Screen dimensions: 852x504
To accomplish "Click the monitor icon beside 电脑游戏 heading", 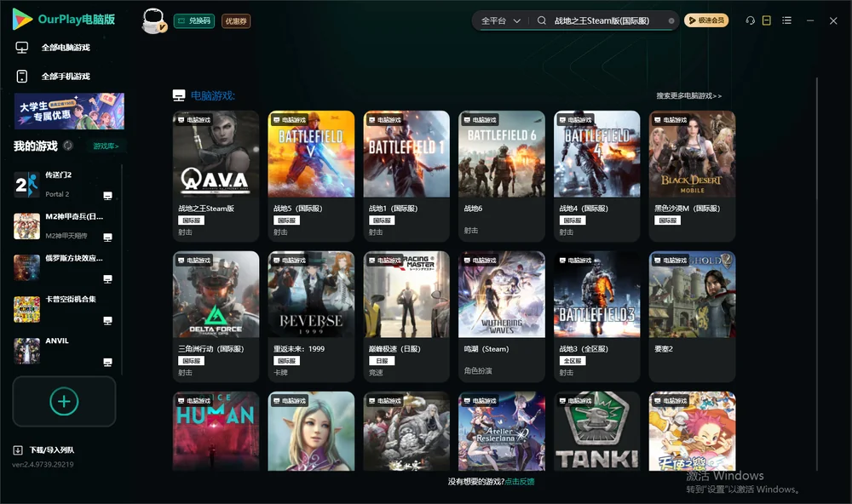I will coord(179,95).
